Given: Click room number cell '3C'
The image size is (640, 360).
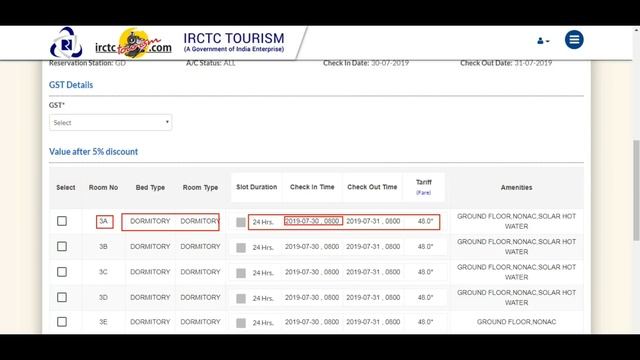Looking at the screenshot, I should (x=103, y=272).
